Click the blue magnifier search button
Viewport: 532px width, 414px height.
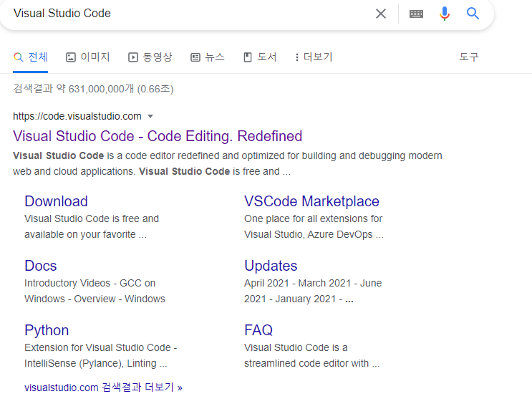(473, 14)
